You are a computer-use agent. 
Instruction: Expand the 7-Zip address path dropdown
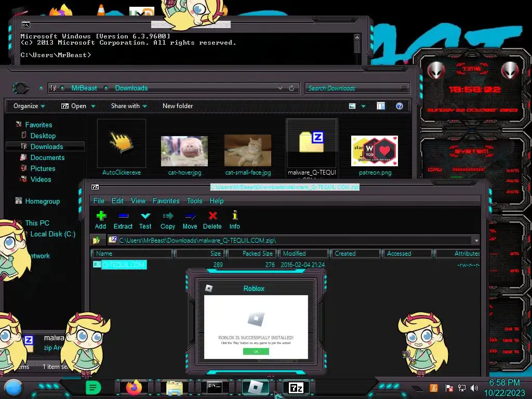(476, 240)
